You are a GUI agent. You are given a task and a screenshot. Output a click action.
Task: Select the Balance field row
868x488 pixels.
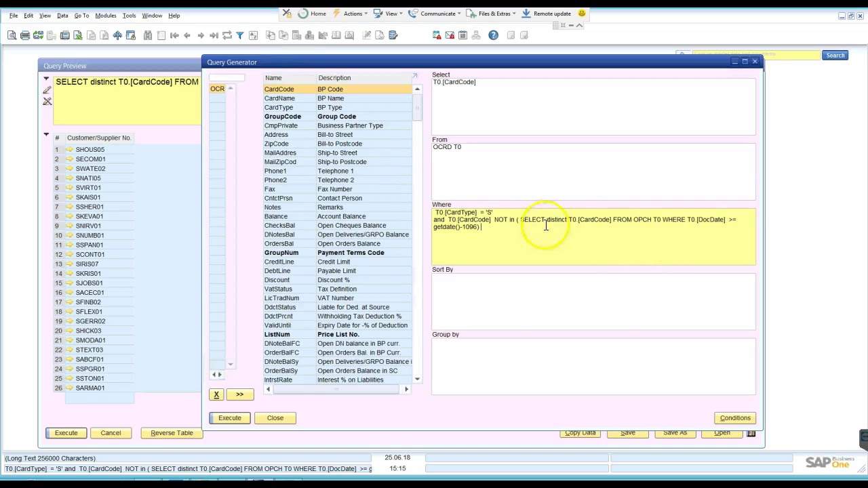(x=337, y=216)
